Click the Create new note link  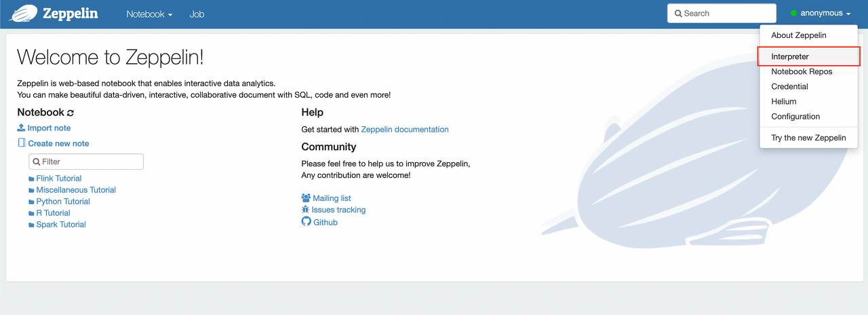pyautogui.click(x=58, y=143)
